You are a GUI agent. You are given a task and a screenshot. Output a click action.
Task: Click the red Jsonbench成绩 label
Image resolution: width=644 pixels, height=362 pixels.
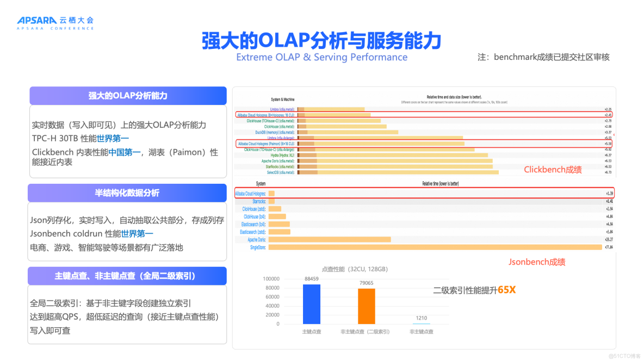(x=537, y=262)
